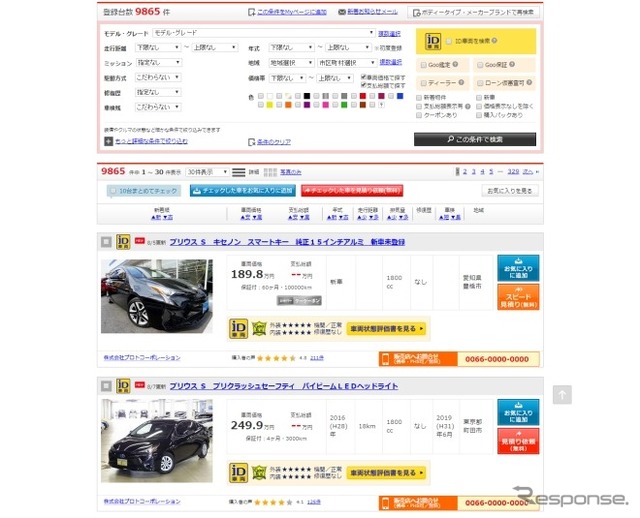Switch to detailed list view icon

238,172
